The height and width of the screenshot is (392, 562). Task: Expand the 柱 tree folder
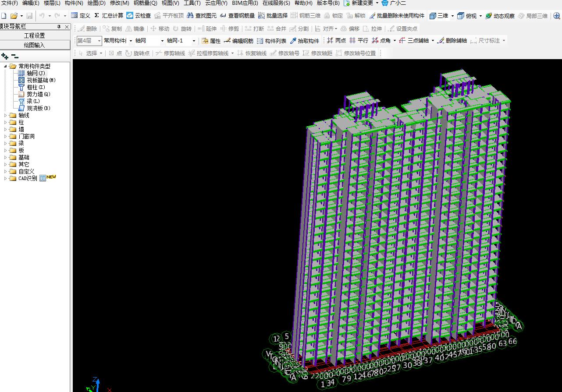tap(6, 123)
